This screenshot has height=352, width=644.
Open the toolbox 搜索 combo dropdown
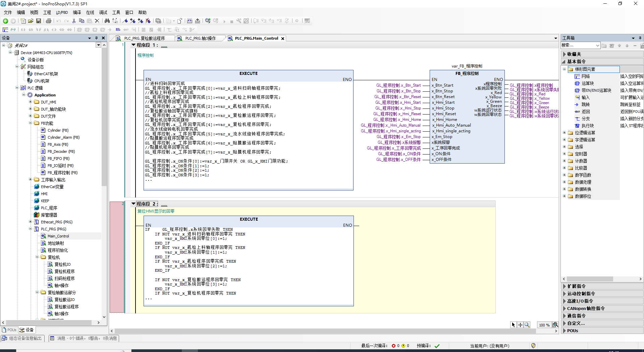pyautogui.click(x=598, y=45)
